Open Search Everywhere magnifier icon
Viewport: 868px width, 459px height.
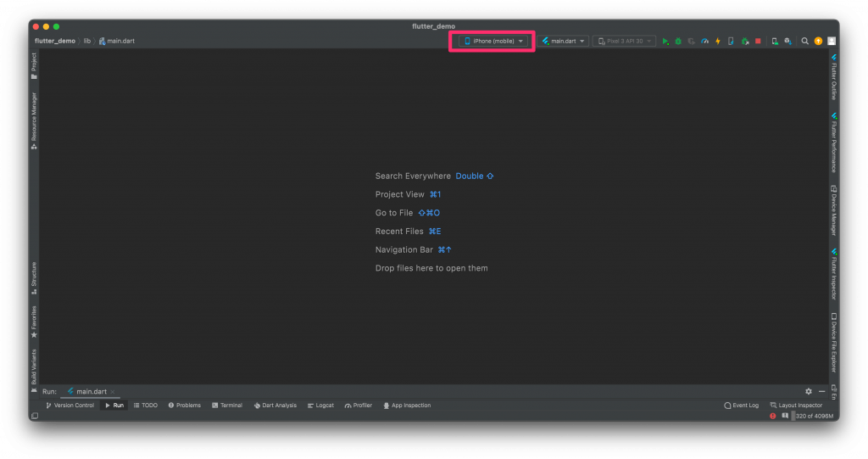point(805,41)
